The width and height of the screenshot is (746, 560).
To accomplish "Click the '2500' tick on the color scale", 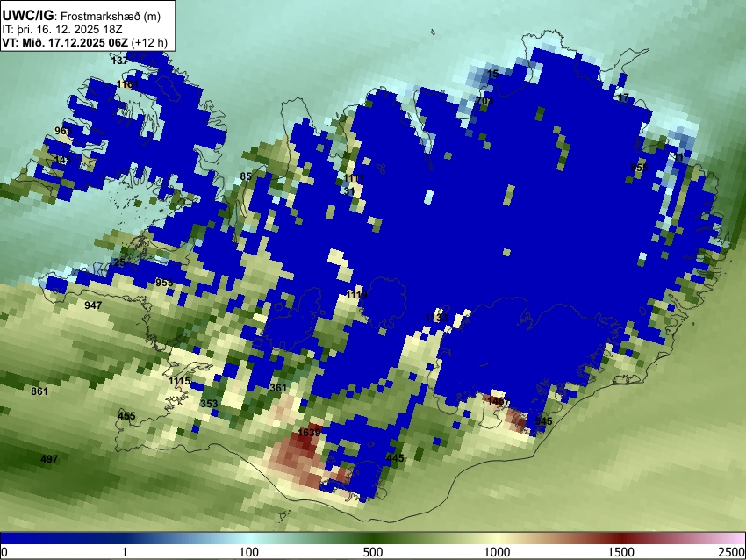I will 732,552.
